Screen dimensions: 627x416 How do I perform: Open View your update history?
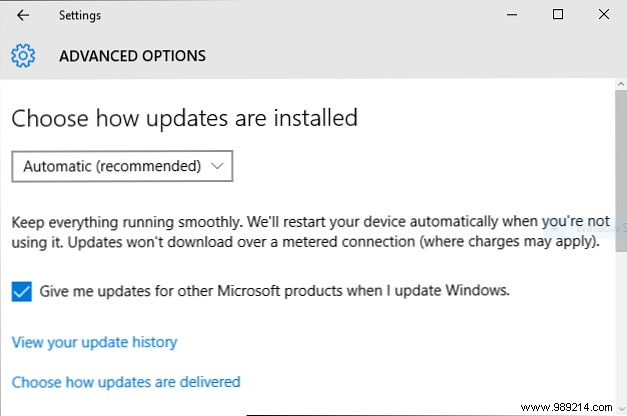coord(94,342)
